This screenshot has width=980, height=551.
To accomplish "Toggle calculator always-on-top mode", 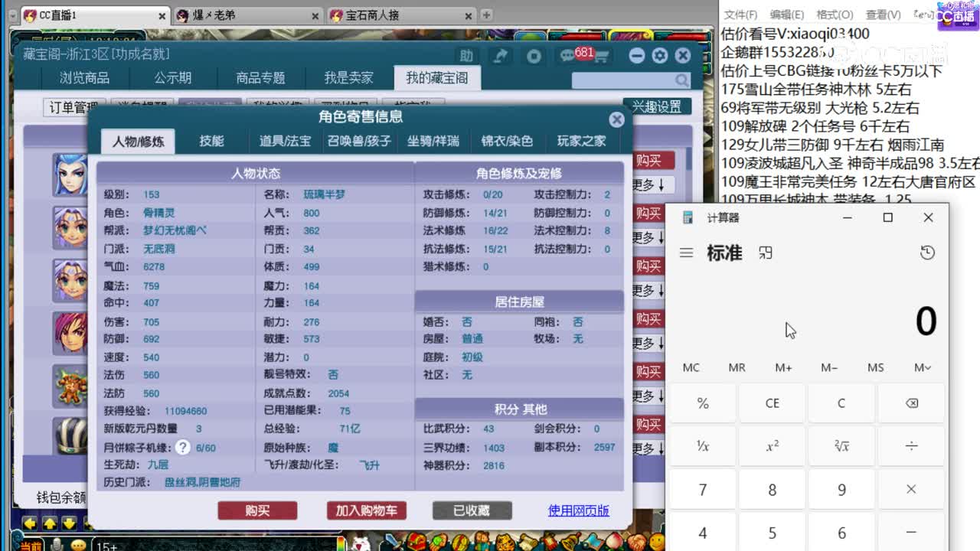I will (x=765, y=253).
